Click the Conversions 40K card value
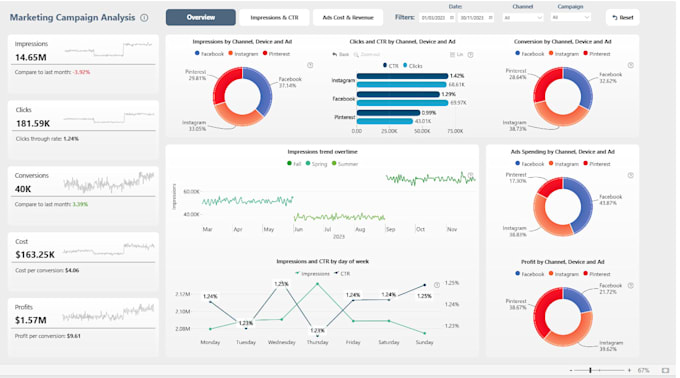680x378 pixels. point(23,189)
